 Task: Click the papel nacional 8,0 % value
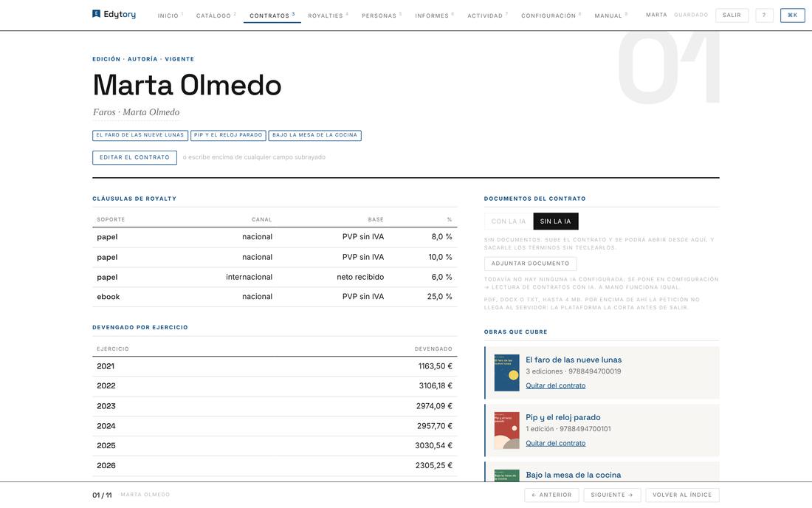[x=441, y=237]
